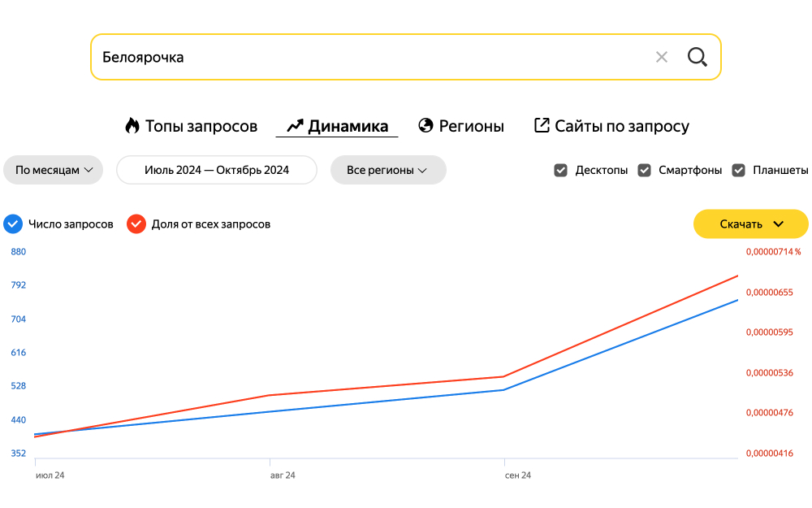Viewport: 812px width, 508px height.
Task: Click the 792 axis value
Action: [x=18, y=285]
